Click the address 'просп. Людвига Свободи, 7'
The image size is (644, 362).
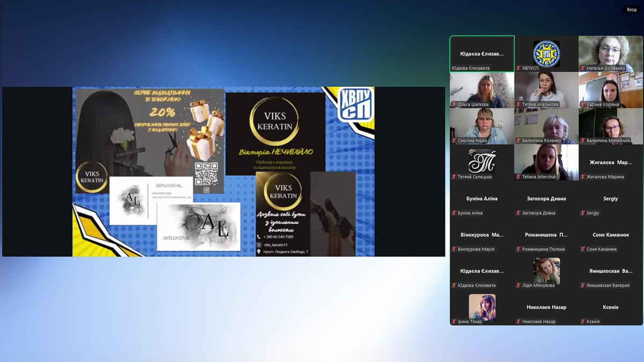pyautogui.click(x=286, y=252)
